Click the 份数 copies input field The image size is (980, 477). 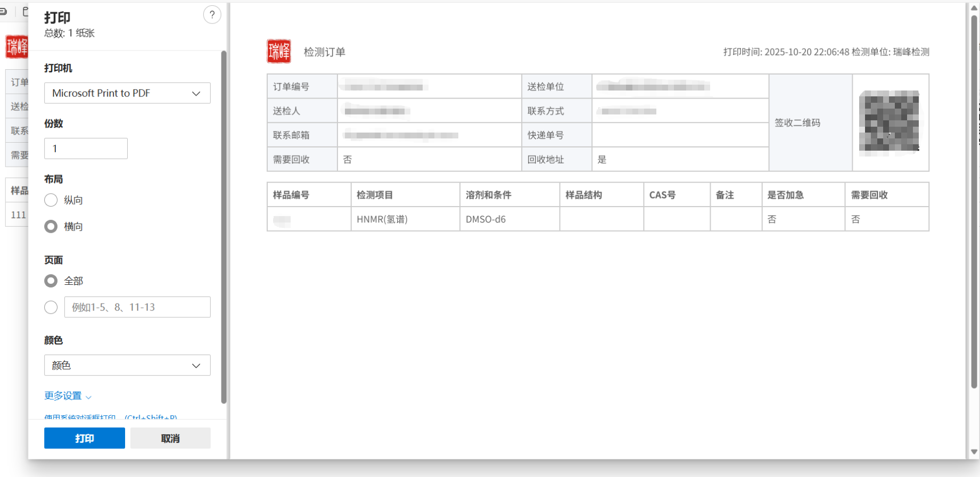(x=86, y=149)
